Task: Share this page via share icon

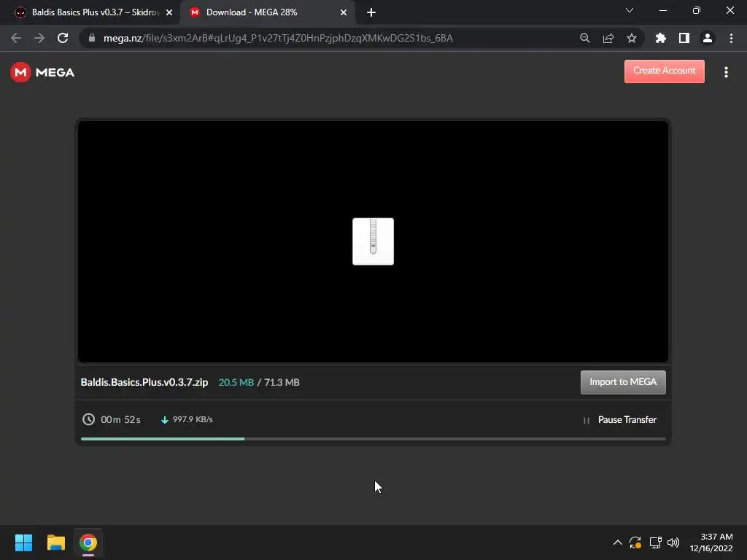Action: click(x=608, y=38)
